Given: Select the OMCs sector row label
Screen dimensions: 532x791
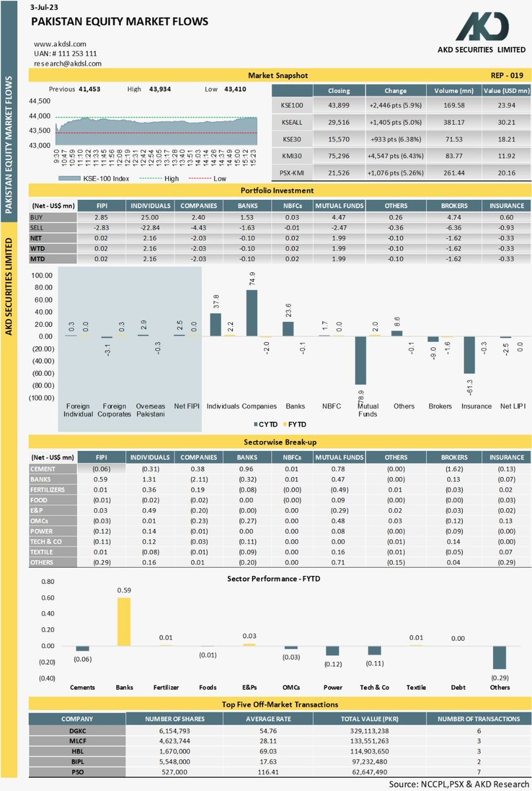Looking at the screenshot, I should (x=51, y=521).
